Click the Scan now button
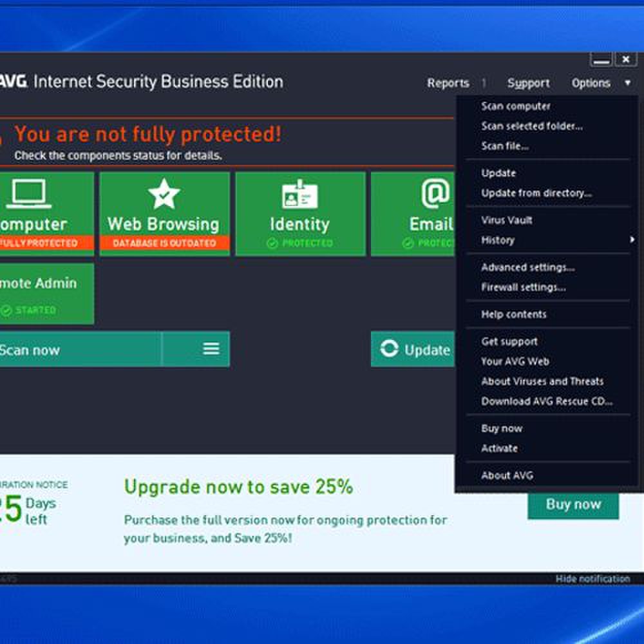Image resolution: width=644 pixels, height=644 pixels. coord(80,349)
